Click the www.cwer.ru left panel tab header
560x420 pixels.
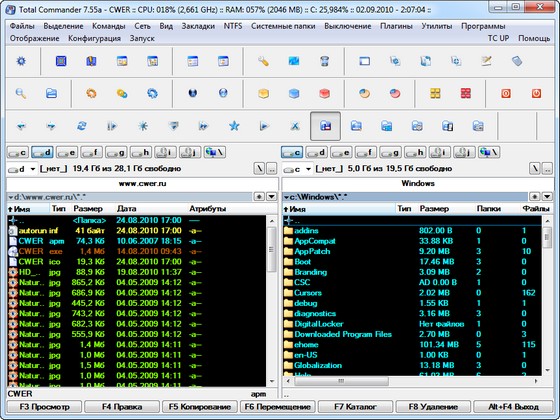tap(142, 184)
